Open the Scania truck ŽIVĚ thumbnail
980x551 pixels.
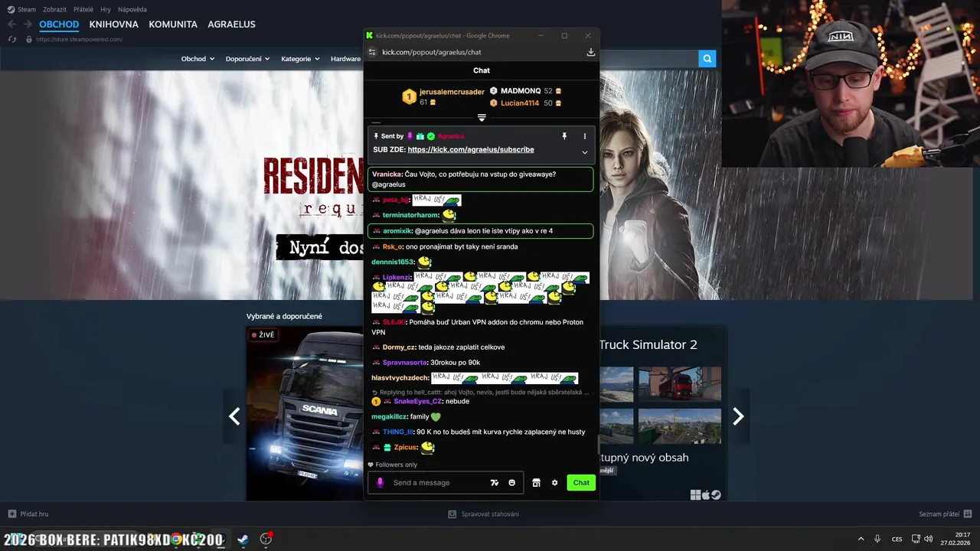tap(305, 413)
